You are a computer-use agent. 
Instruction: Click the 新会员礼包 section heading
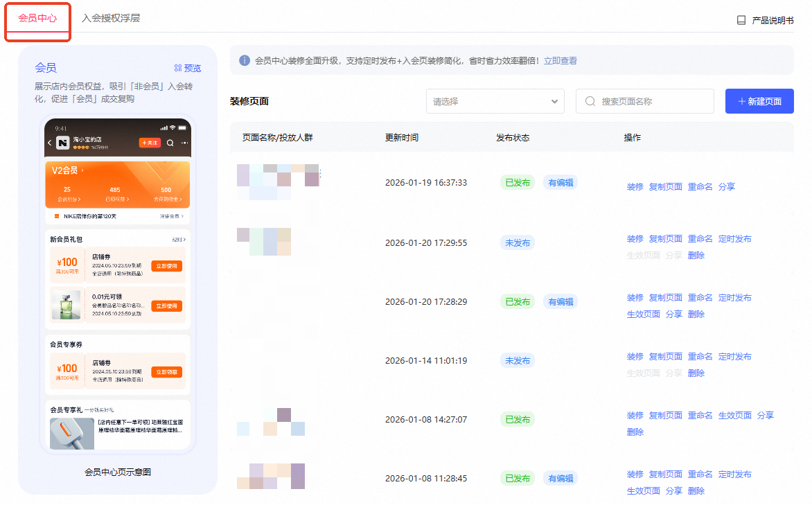[66, 239]
